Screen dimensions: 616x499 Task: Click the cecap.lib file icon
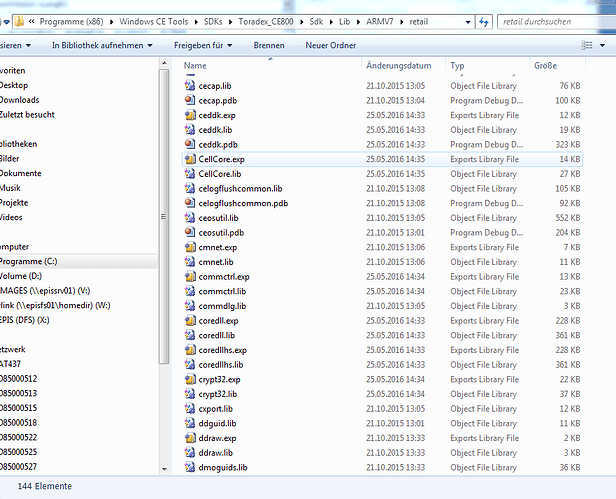(x=190, y=86)
